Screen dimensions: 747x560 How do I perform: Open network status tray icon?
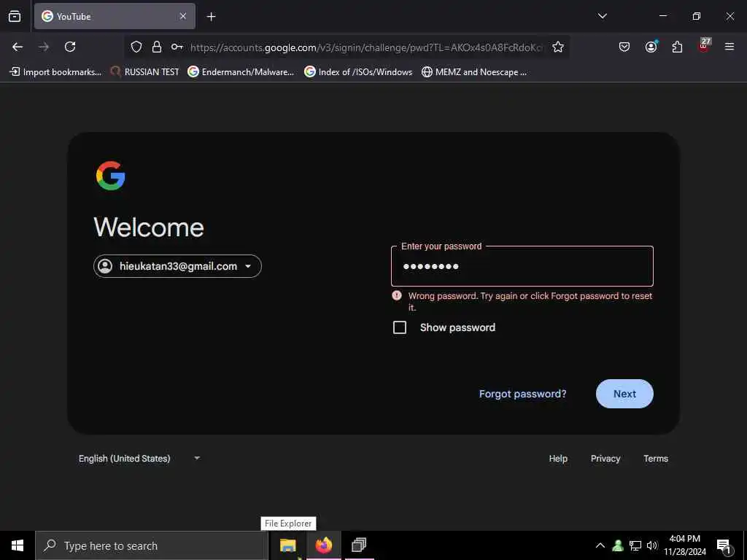(635, 545)
